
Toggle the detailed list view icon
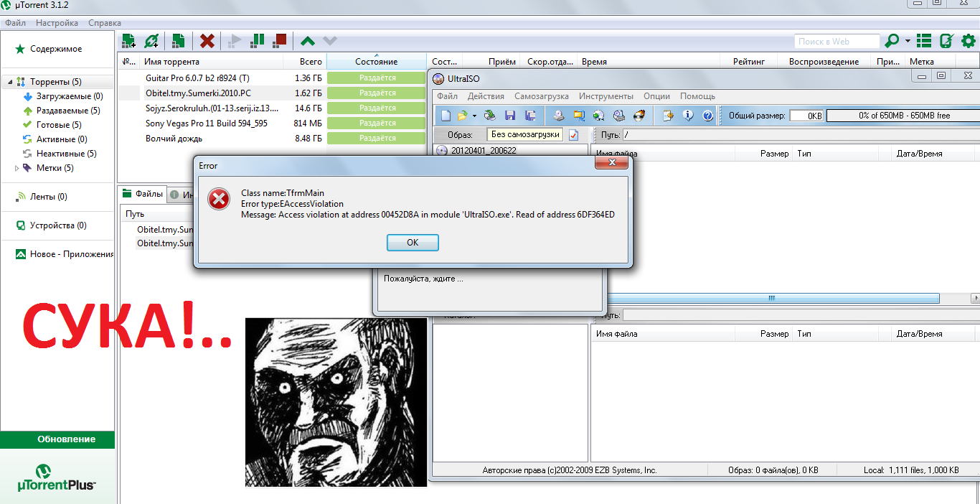924,41
